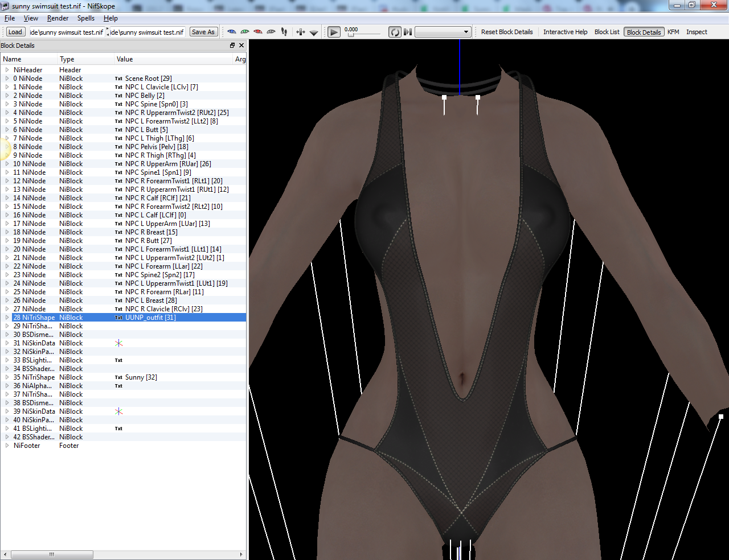
Task: Toggle the Block List panel
Action: tap(607, 32)
